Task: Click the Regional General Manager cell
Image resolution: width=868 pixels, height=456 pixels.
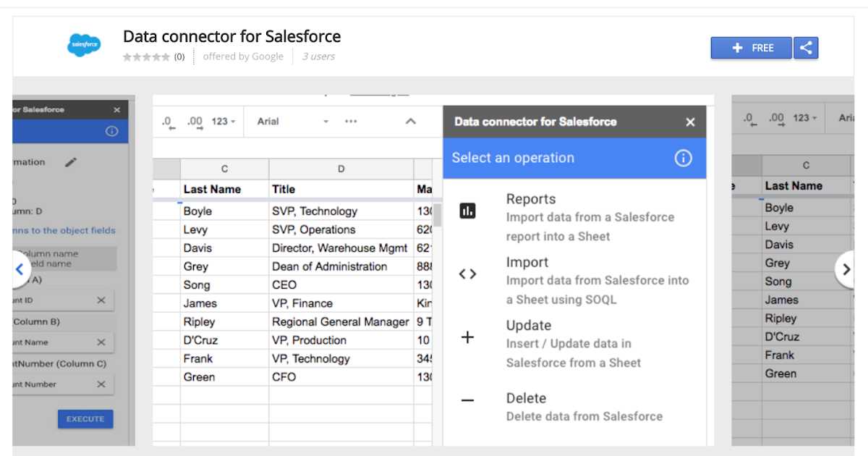Action: click(341, 322)
